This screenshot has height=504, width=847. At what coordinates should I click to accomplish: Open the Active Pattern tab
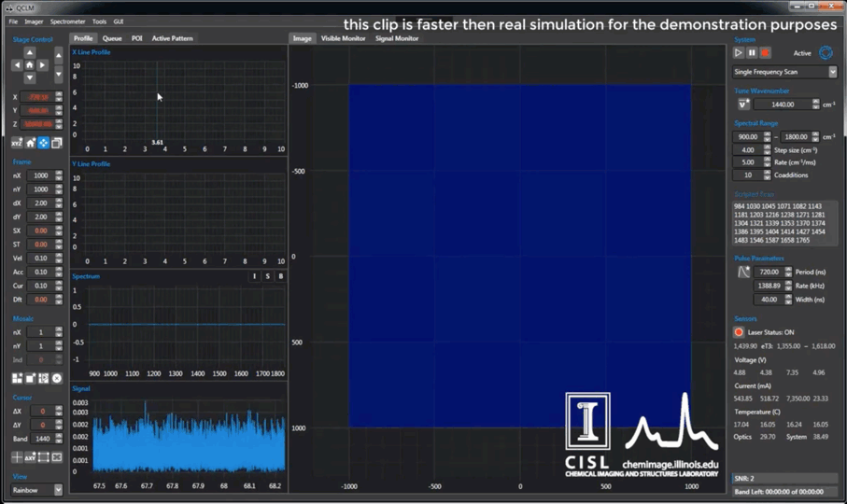click(x=172, y=38)
